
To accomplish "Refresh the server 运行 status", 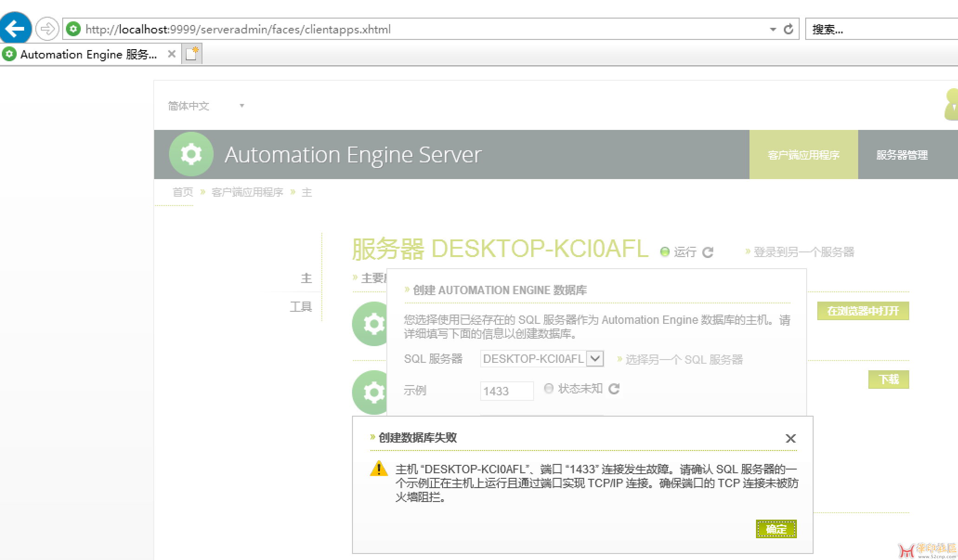I will [x=708, y=252].
